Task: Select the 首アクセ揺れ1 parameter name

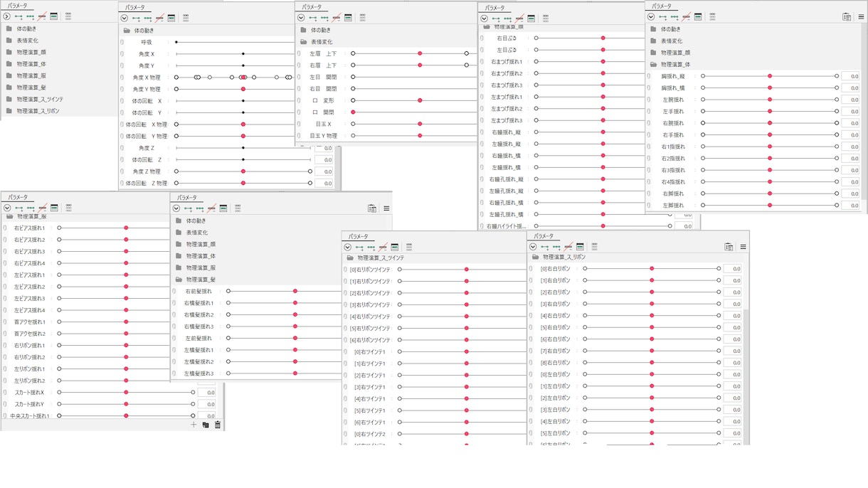Action: pyautogui.click(x=29, y=322)
